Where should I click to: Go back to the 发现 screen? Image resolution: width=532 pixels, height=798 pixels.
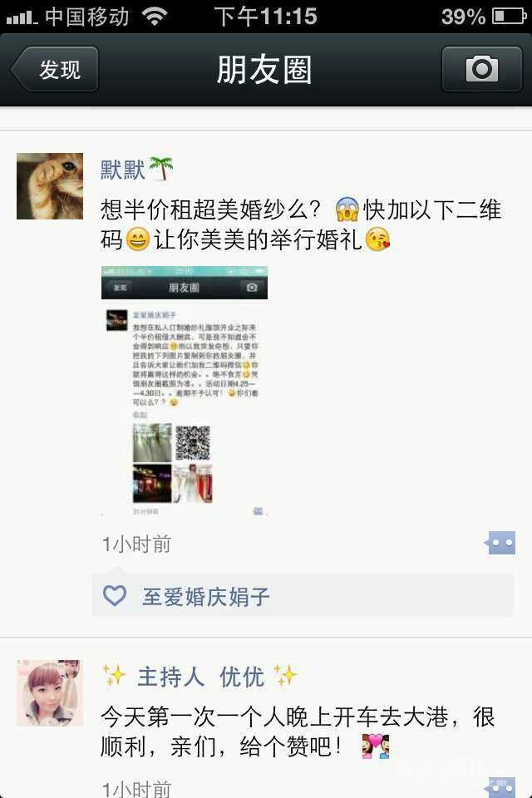[x=55, y=69]
